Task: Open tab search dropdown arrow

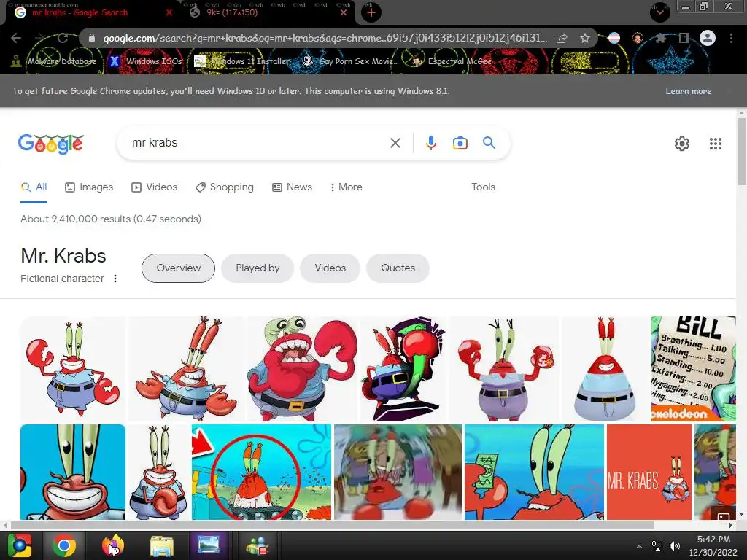Action: pos(659,12)
